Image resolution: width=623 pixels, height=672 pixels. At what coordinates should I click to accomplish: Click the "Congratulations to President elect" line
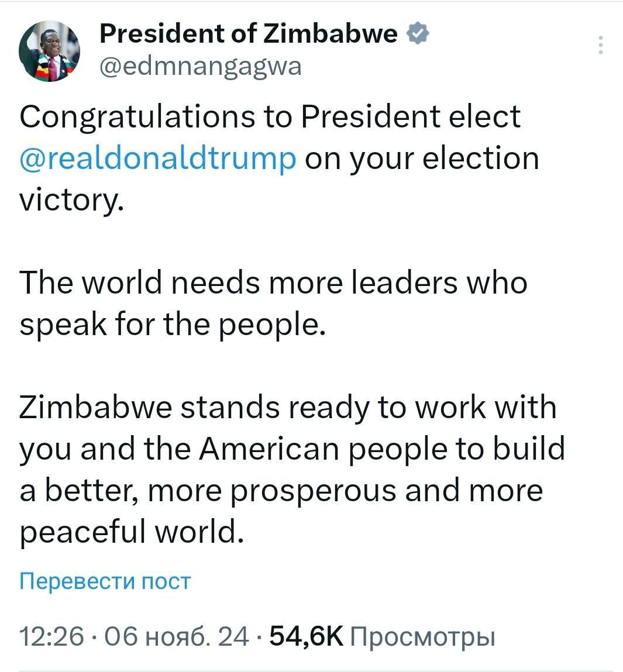tap(270, 116)
